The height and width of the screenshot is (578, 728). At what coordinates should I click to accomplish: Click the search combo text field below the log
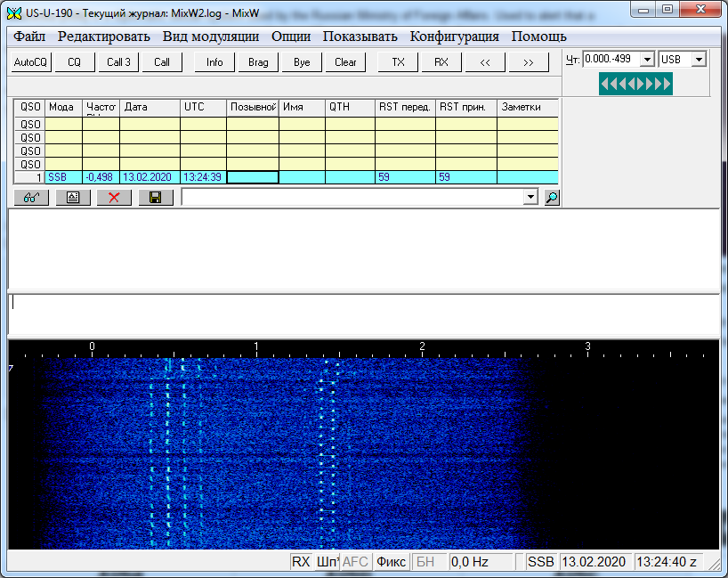(352, 197)
